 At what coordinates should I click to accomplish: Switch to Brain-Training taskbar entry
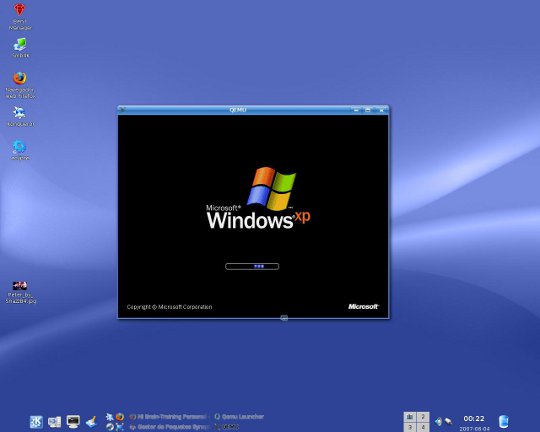coord(168,416)
